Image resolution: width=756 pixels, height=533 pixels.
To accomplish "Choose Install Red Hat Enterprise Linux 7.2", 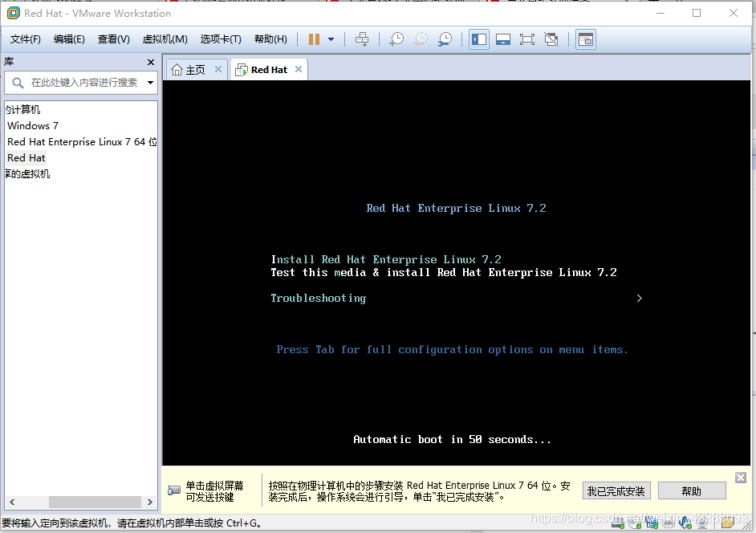I will (386, 259).
